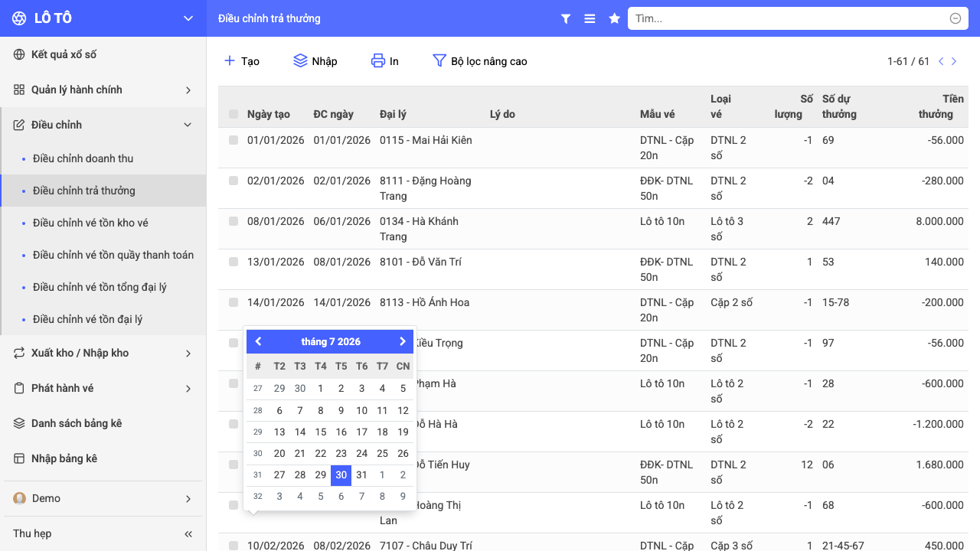Check the row for 8101 - Đỗ Văn Trí
This screenshot has height=551, width=980.
coord(234,262)
